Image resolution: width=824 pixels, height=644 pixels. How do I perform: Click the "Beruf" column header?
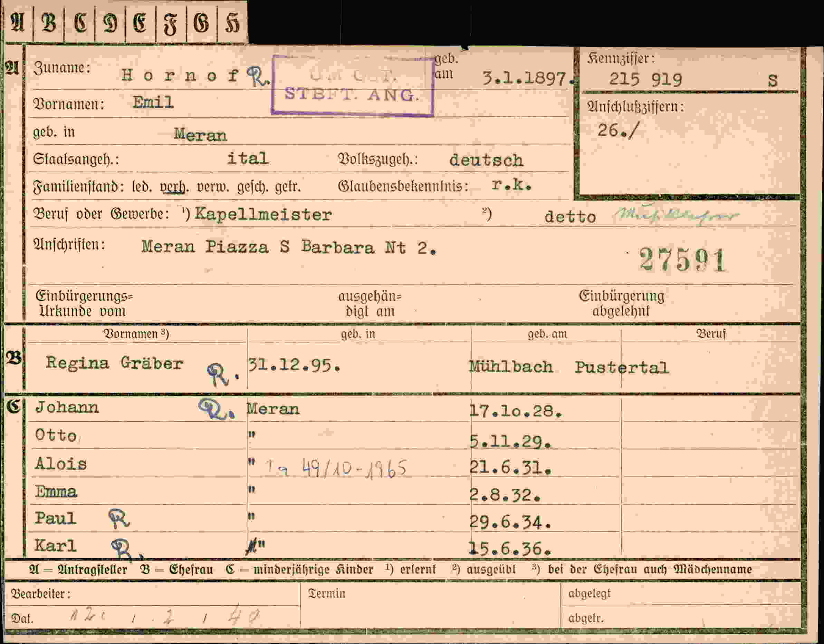click(x=711, y=334)
